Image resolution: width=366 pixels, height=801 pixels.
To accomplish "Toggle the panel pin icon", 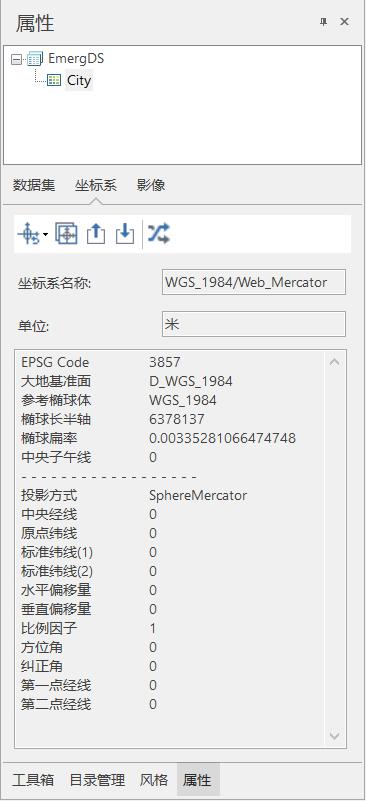I will (x=323, y=22).
